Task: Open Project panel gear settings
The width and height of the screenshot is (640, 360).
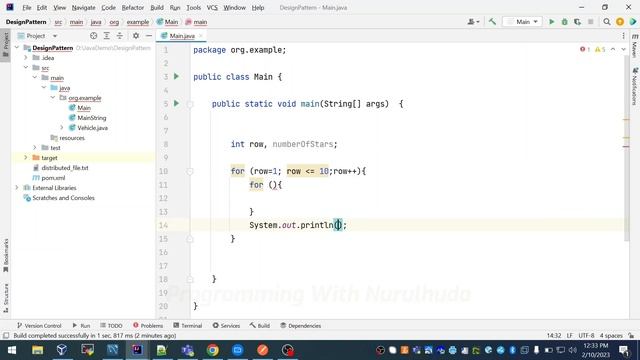Action: (136, 36)
